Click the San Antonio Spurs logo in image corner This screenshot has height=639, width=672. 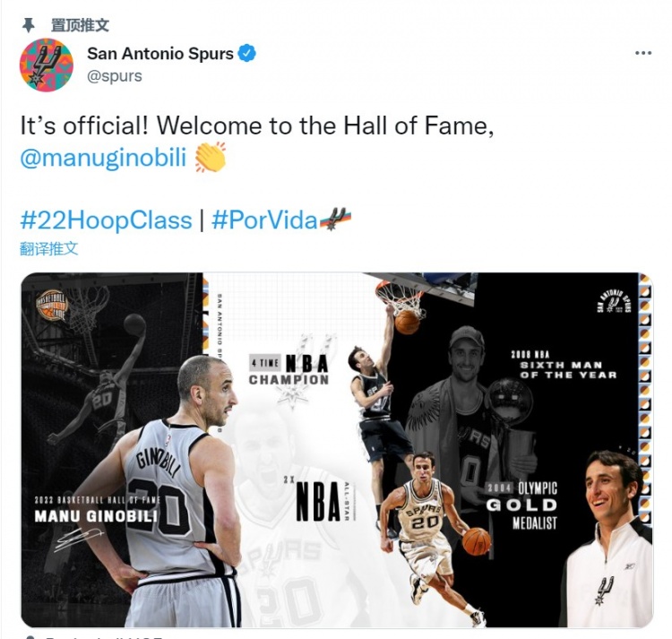coord(614,303)
